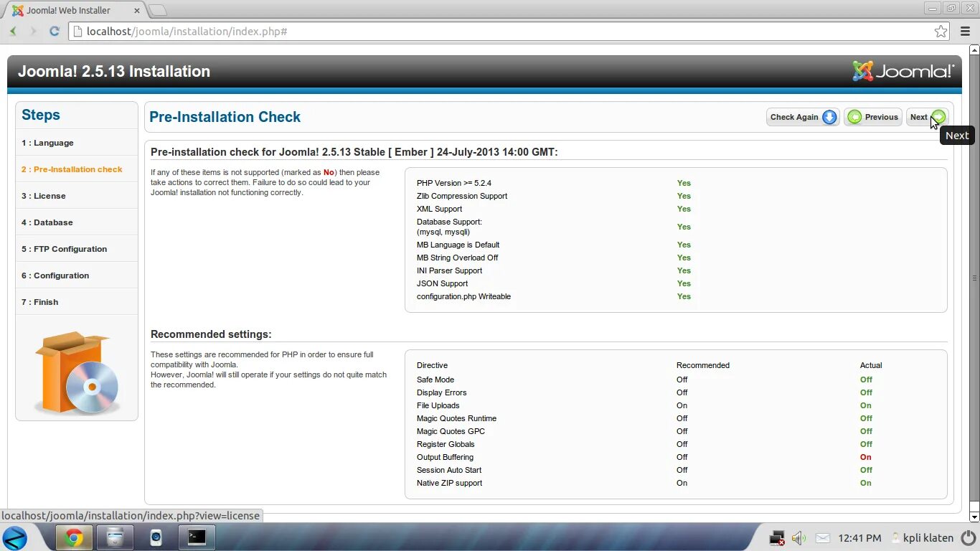
Task: Select Joomla! Web Installer tab
Action: [x=75, y=10]
